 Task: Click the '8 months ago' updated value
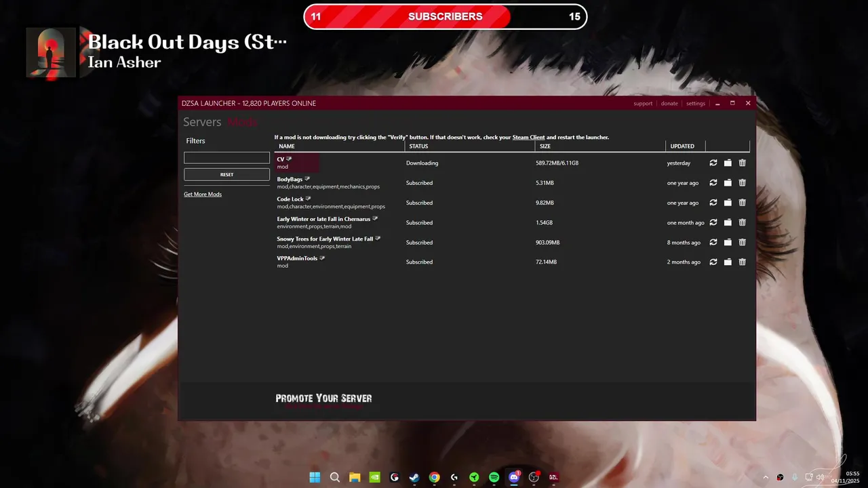point(684,243)
